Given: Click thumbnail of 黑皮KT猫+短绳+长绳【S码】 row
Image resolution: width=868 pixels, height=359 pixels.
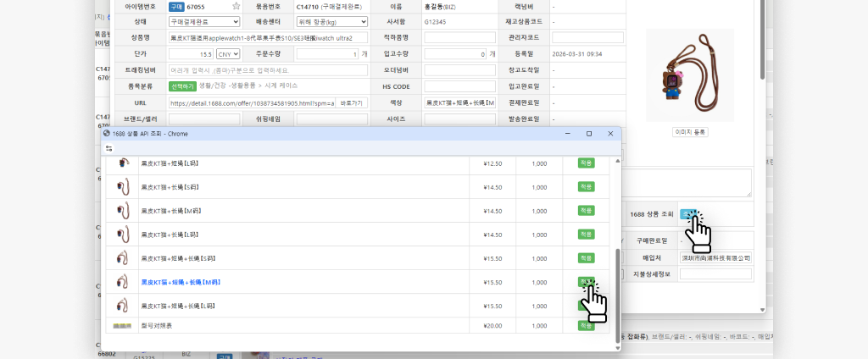Looking at the screenshot, I should click(122, 258).
